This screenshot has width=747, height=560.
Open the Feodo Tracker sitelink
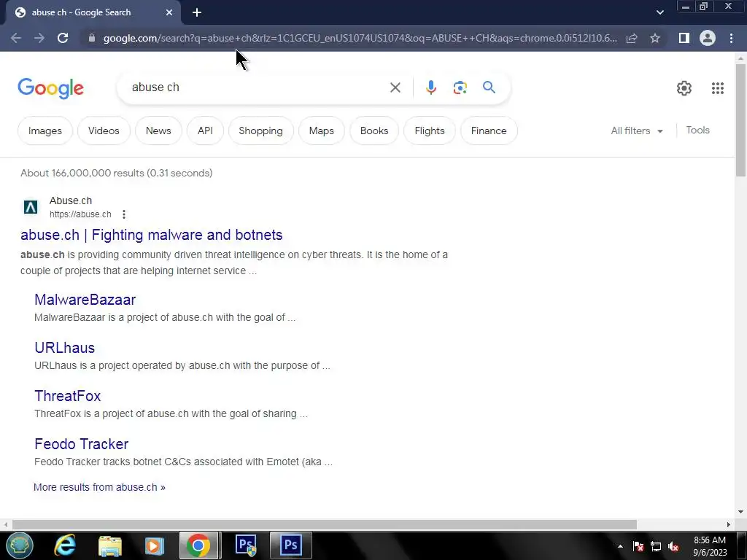tap(82, 444)
